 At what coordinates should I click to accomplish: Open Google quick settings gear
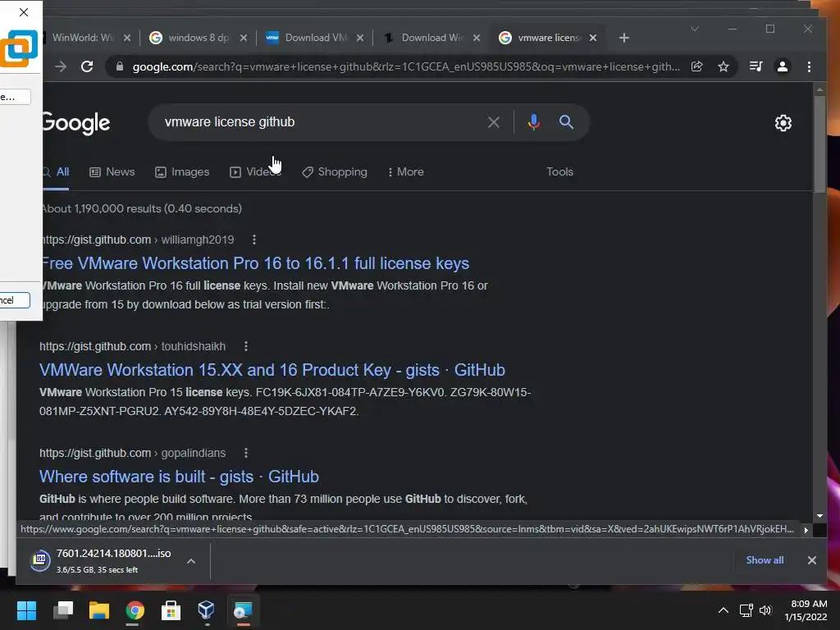tap(783, 123)
